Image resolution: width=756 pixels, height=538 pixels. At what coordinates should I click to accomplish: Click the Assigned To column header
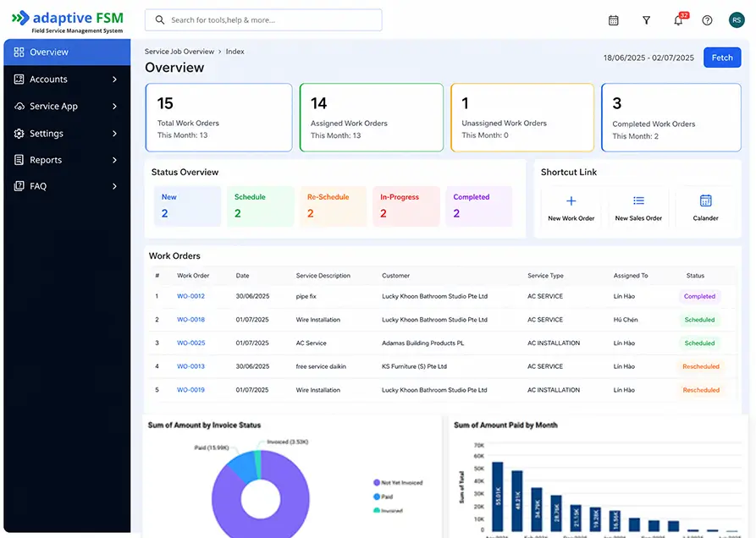point(631,276)
